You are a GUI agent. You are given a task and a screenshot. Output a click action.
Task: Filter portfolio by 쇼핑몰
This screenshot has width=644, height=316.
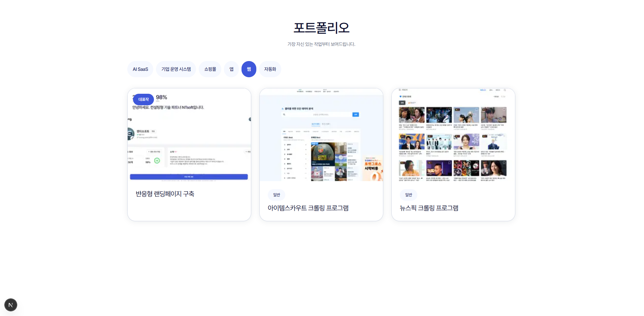click(210, 69)
